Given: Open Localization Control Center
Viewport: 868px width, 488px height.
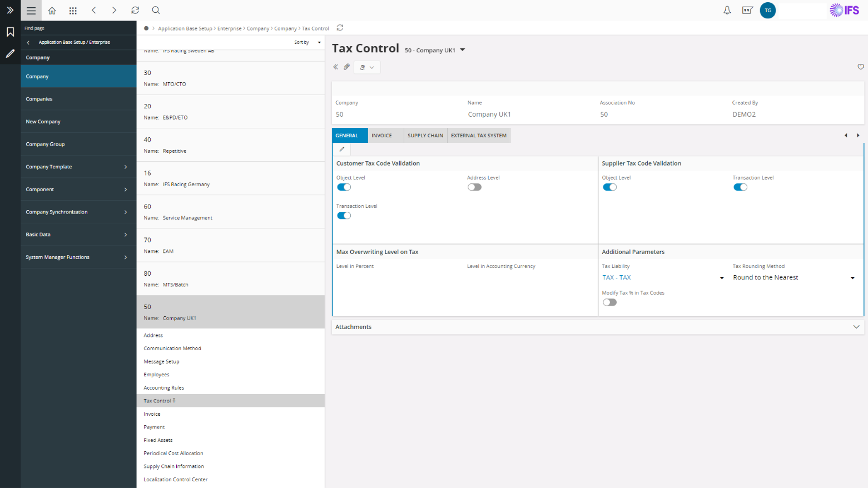Looking at the screenshot, I should point(175,479).
